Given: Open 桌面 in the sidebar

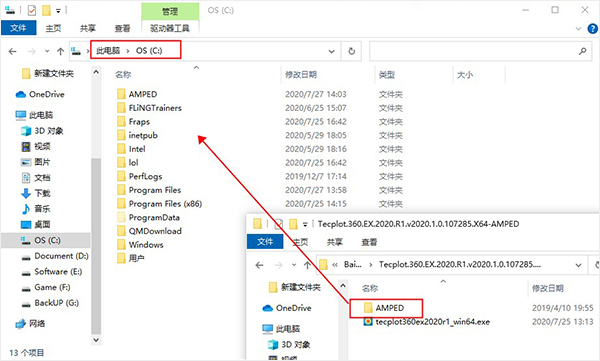Looking at the screenshot, I should click(36, 224).
